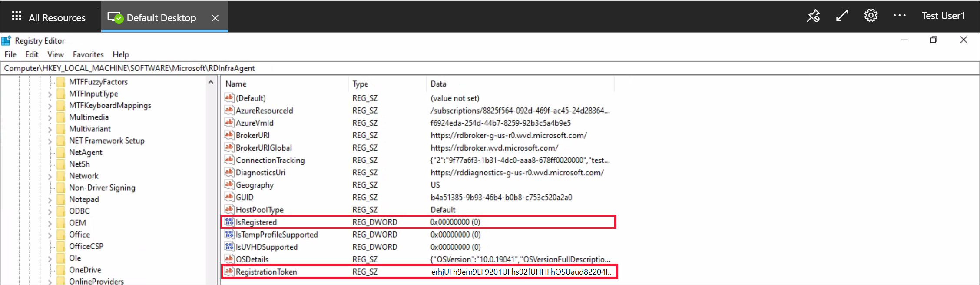This screenshot has width=980, height=285.
Task: Expand the Multivariant key
Action: (50, 129)
